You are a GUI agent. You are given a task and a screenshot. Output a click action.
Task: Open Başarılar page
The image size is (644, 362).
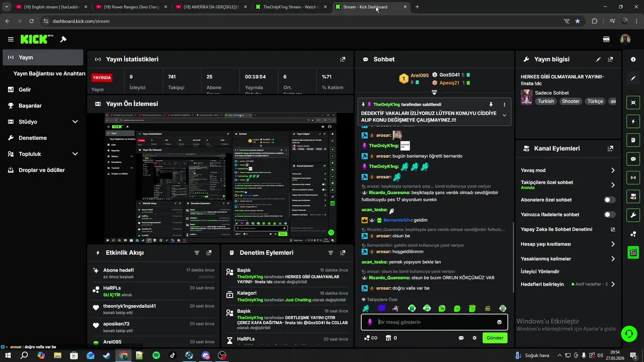click(43, 106)
